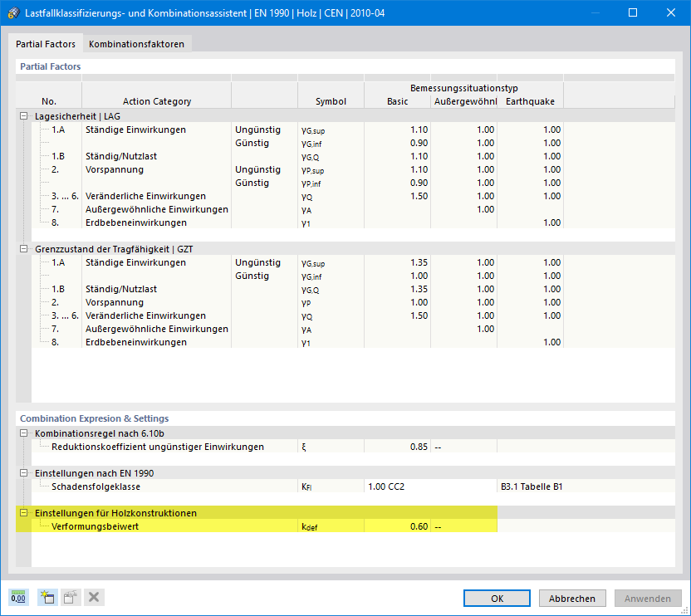Click the KFI symbol cell for Schadensfolgeklasse
Viewport: 691px width, 616px height.
coord(331,486)
